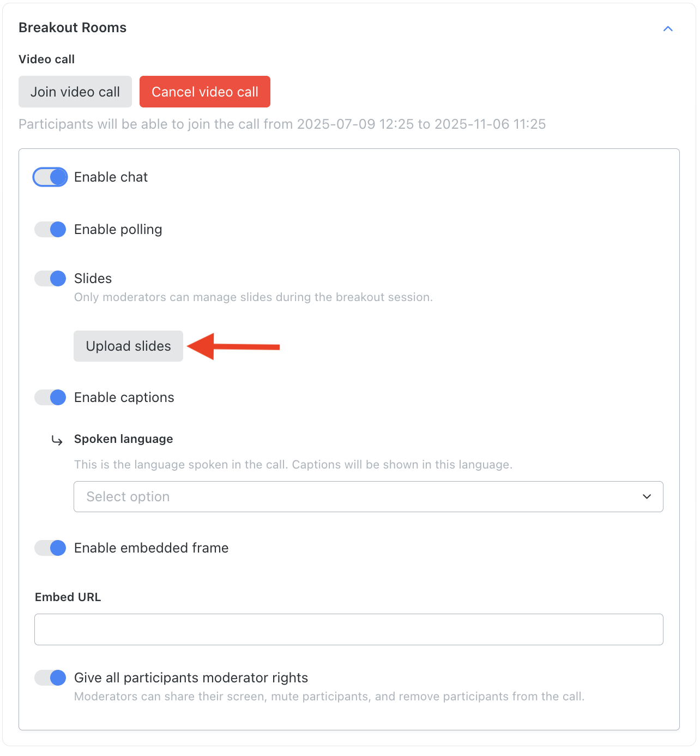Click the Enable captions label

pos(124,398)
